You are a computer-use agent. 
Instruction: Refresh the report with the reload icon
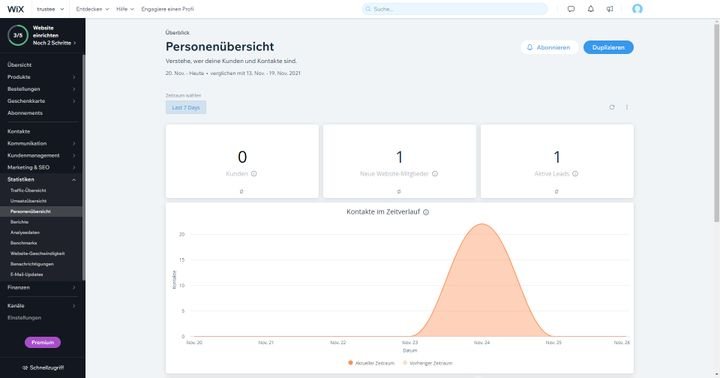612,107
